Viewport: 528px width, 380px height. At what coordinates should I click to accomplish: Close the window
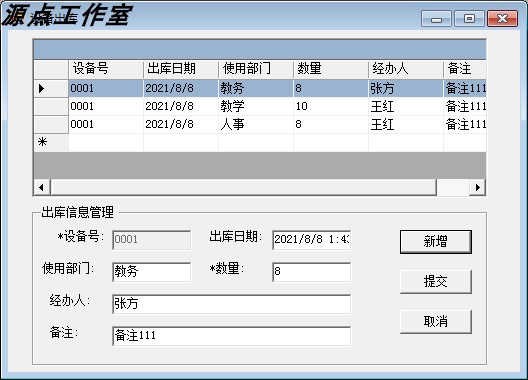pos(502,19)
